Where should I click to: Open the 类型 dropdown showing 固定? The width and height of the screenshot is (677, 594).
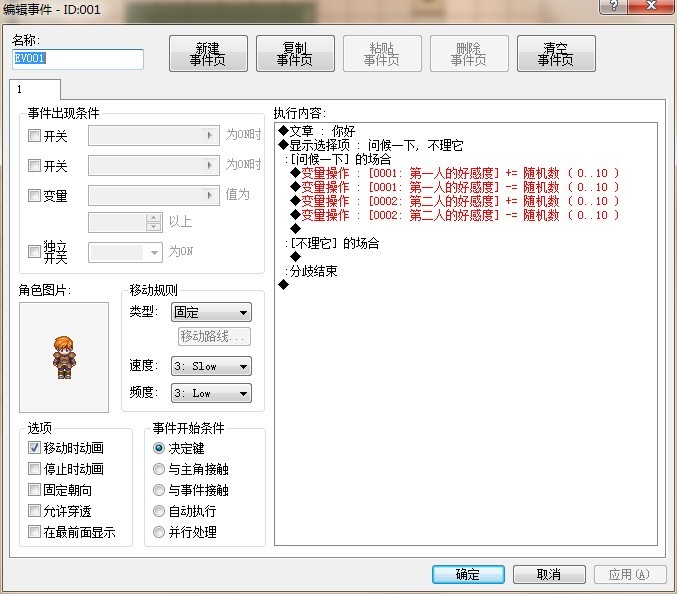(212, 312)
